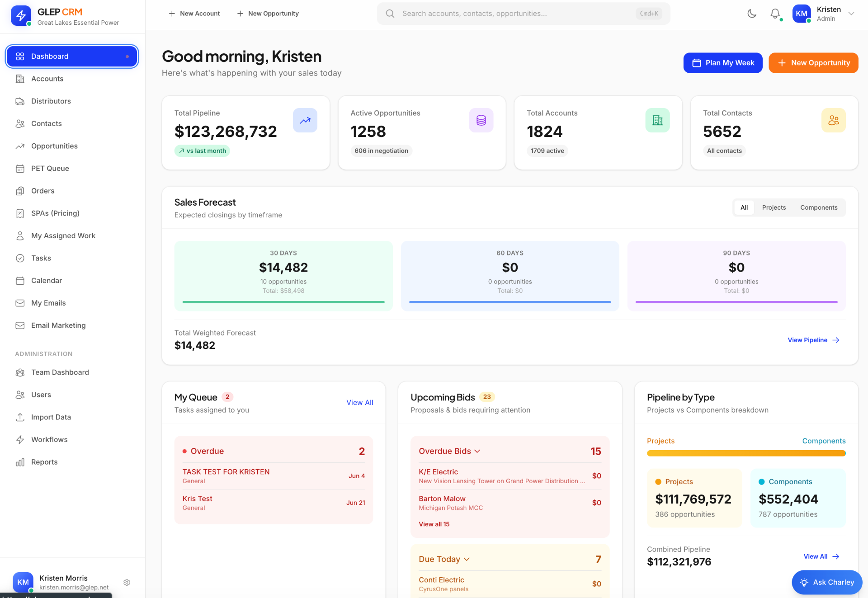The width and height of the screenshot is (868, 598).
Task: Follow the View Pipeline link
Action: (813, 340)
